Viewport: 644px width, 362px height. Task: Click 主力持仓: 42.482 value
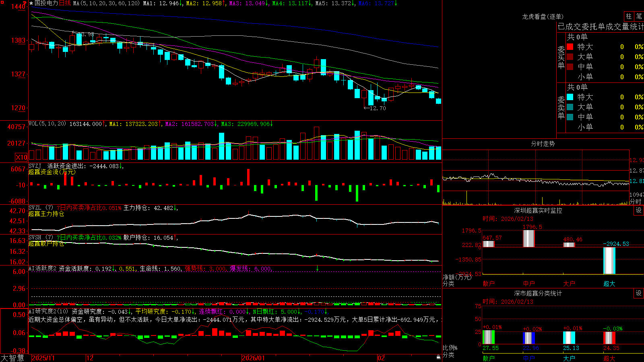coord(149,208)
